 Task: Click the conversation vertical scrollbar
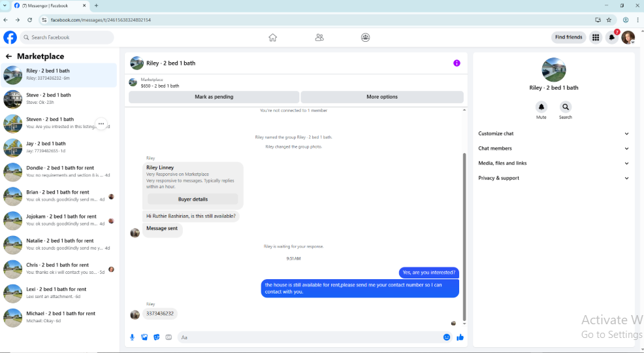pos(464,237)
